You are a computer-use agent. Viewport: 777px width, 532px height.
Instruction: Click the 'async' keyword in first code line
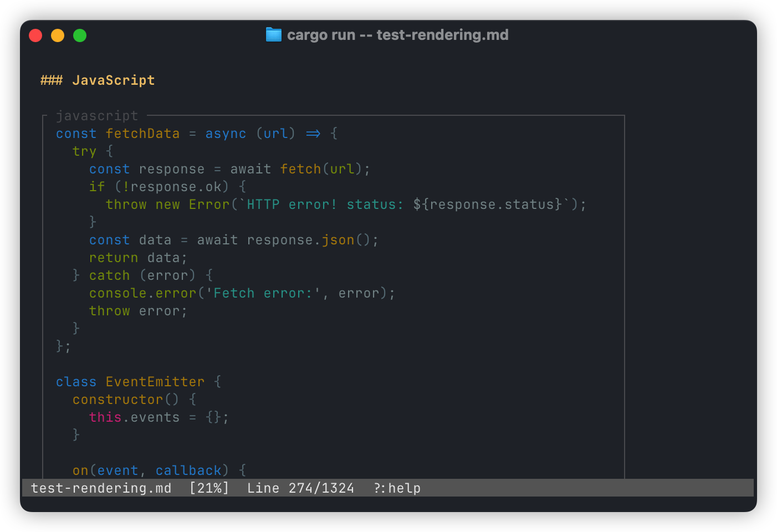pyautogui.click(x=226, y=134)
